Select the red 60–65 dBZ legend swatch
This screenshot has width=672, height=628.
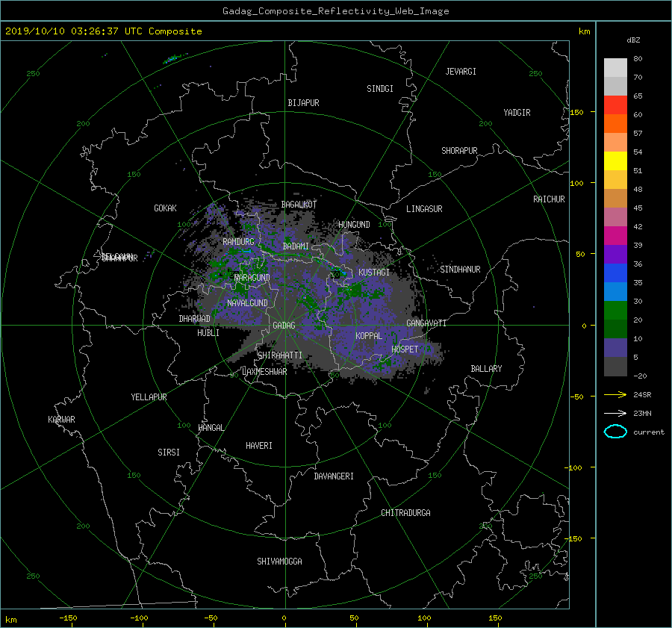[x=615, y=105]
